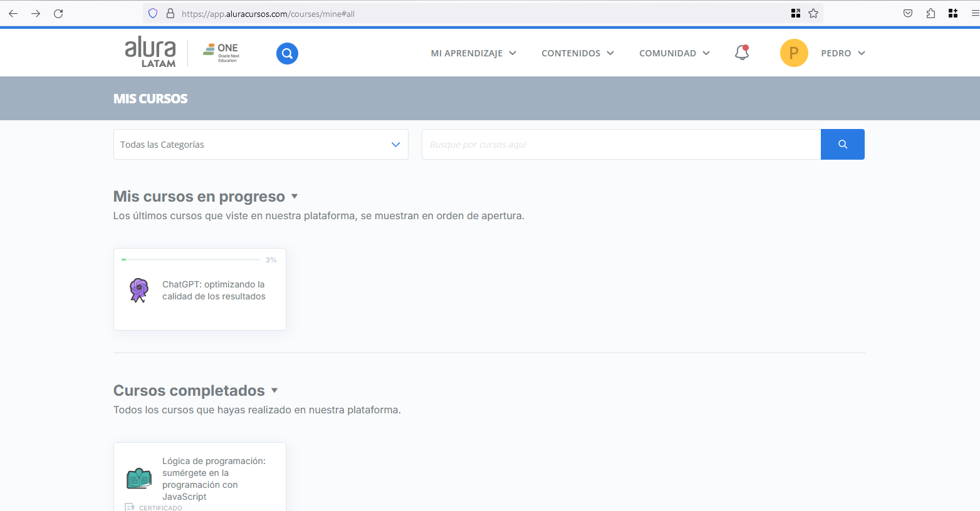Open notifications bell icon

[742, 53]
